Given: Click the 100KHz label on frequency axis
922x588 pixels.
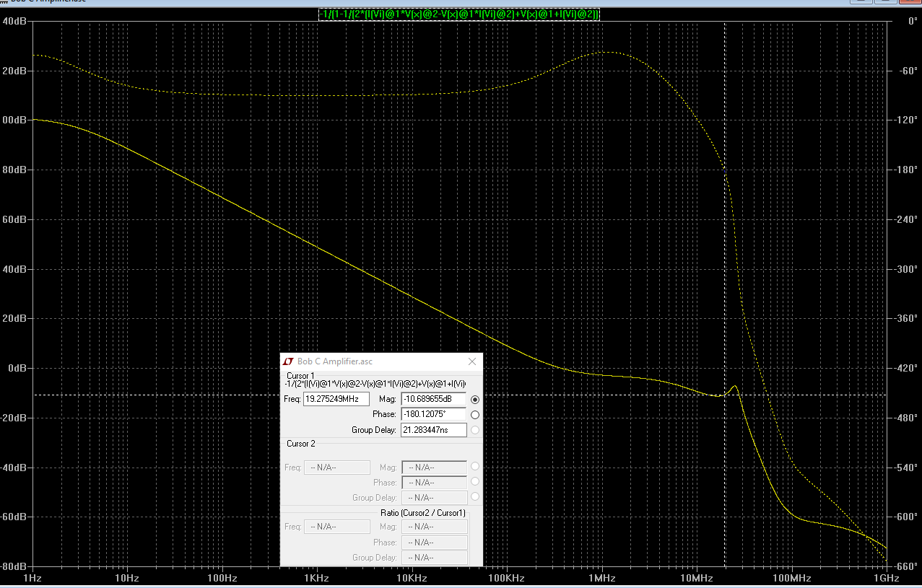Looking at the screenshot, I should [506, 579].
